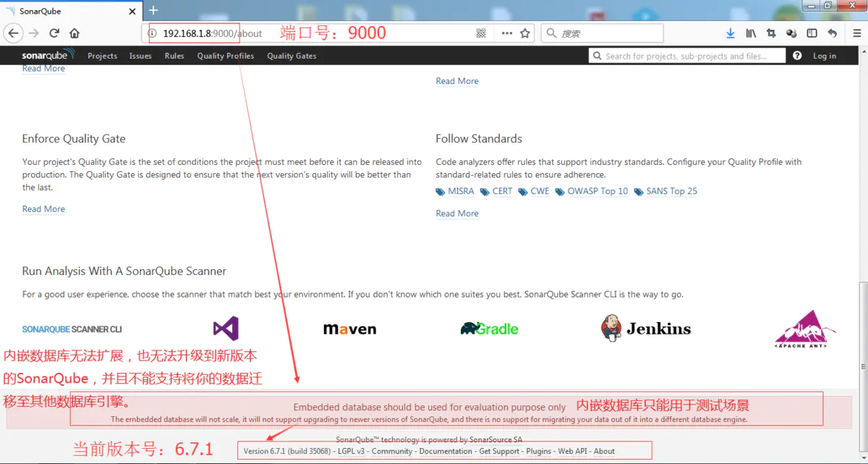
Task: Click the SANS Top 25 tag
Action: coord(672,191)
